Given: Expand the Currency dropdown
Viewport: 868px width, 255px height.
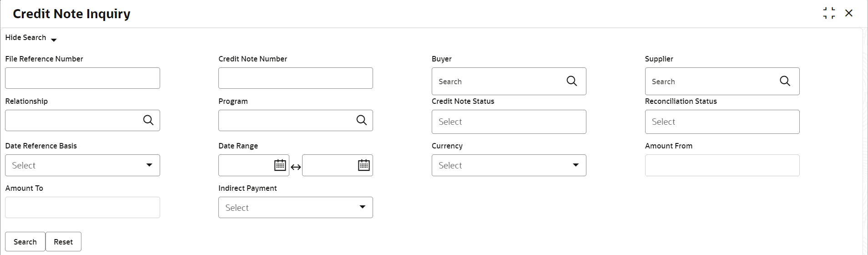Looking at the screenshot, I should click(509, 165).
